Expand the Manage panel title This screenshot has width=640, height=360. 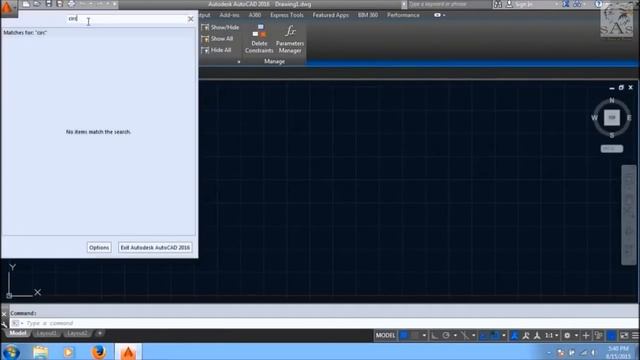[x=274, y=62]
